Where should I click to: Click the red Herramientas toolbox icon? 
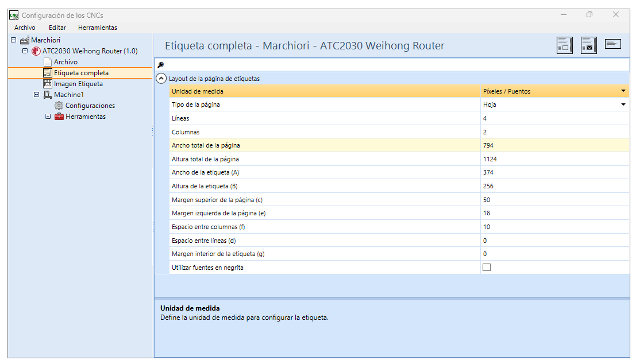[59, 117]
